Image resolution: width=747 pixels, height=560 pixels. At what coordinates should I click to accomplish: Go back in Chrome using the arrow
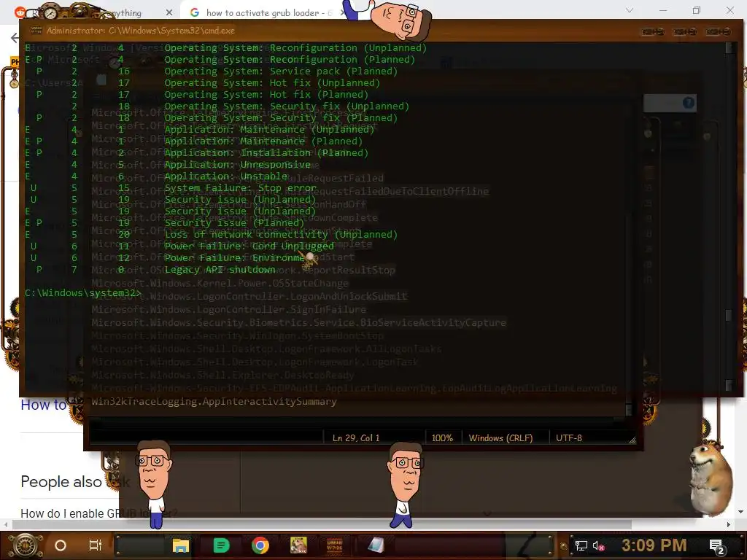click(15, 38)
